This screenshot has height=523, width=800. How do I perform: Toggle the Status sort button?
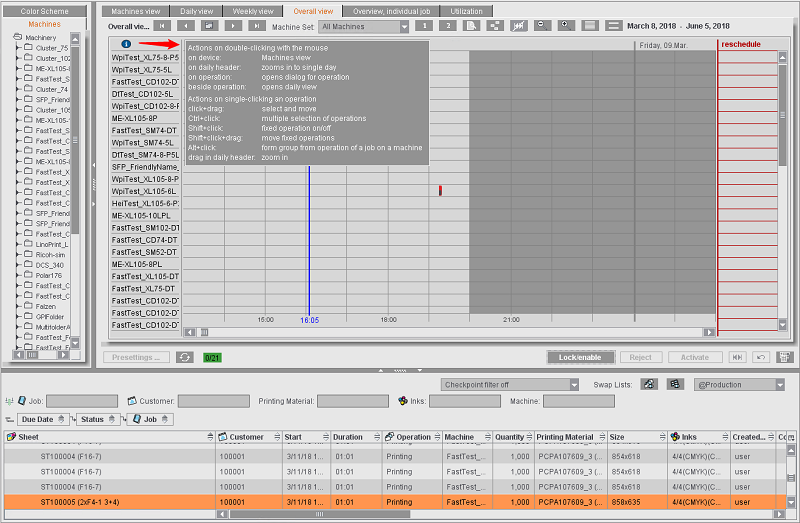click(x=98, y=419)
